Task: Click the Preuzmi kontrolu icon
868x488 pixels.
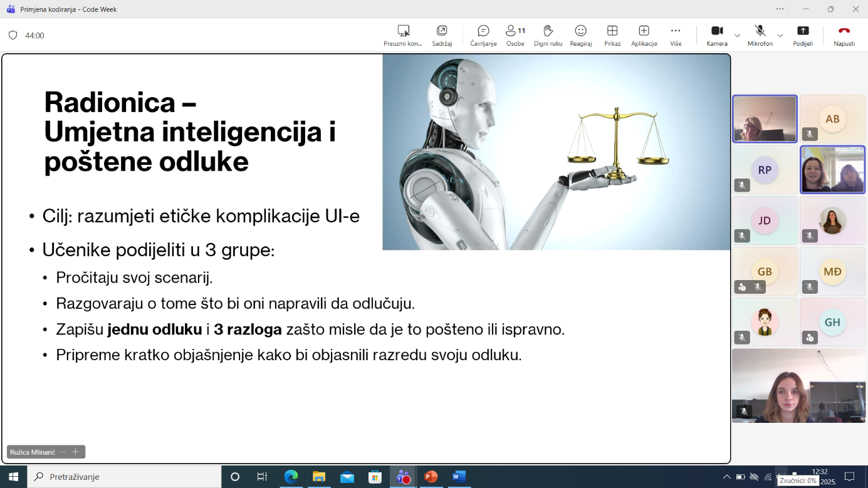Action: click(x=403, y=35)
